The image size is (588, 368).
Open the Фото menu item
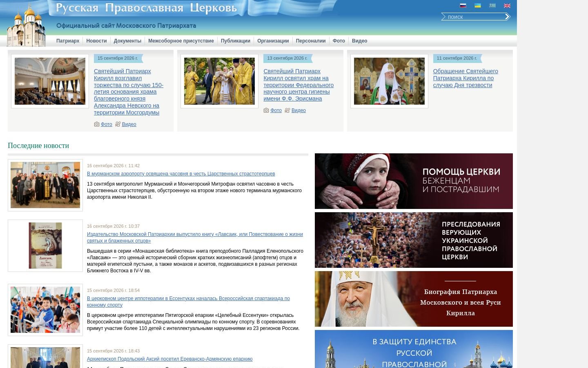pyautogui.click(x=339, y=41)
